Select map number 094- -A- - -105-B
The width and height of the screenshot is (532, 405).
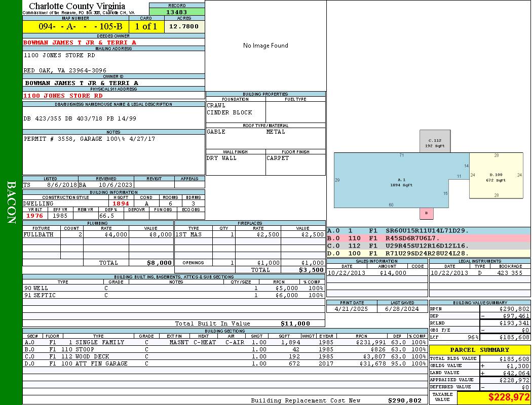[81, 26]
